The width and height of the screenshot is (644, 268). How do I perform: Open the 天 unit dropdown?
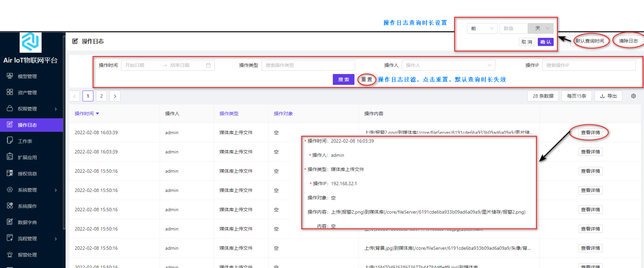[x=541, y=28]
